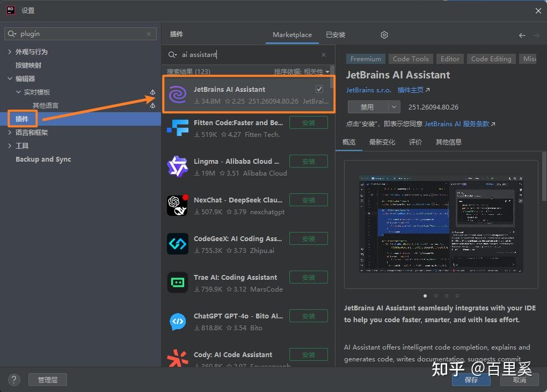Install CodeGeeX AI Coding plugin
The width and height of the screenshot is (547, 392).
click(308, 239)
